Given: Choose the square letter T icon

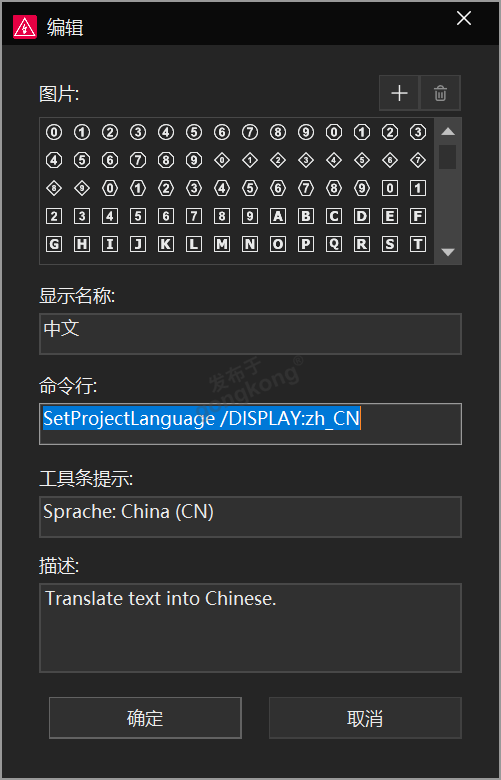Looking at the screenshot, I should pyautogui.click(x=418, y=244).
